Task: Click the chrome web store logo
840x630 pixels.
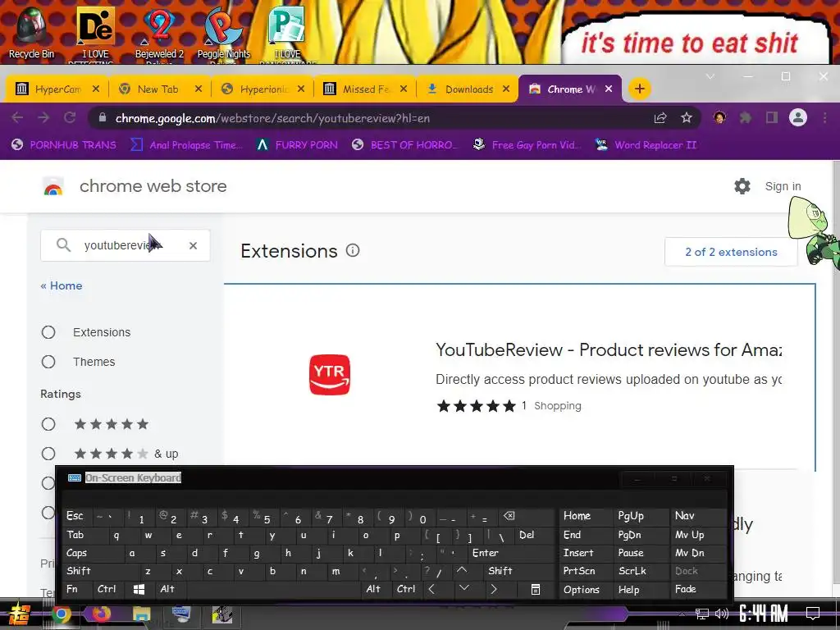Action: coord(53,186)
